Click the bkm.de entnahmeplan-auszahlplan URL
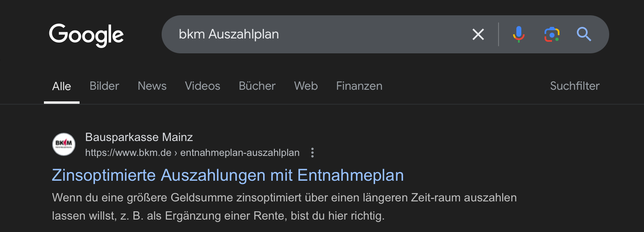This screenshot has width=644, height=232. click(192, 153)
